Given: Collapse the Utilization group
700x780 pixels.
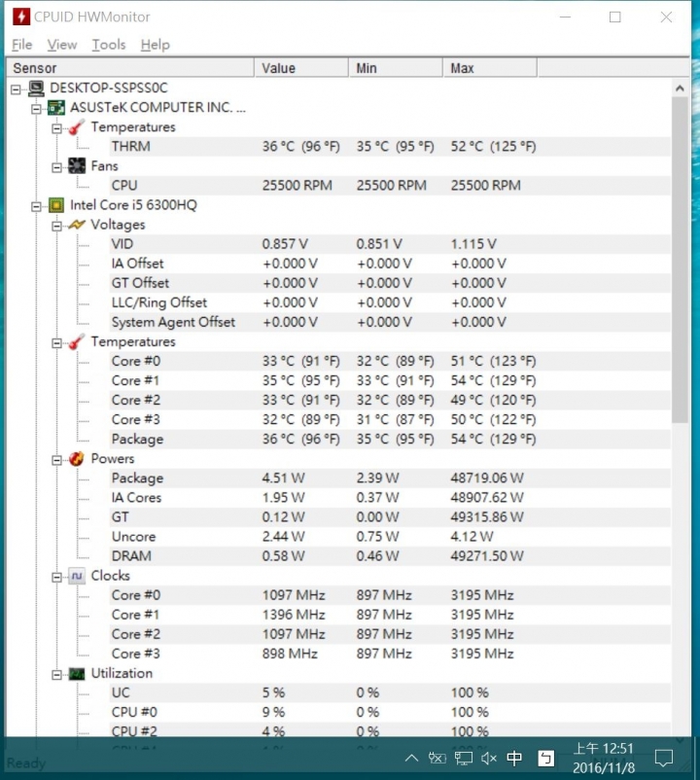Looking at the screenshot, I should tap(56, 675).
